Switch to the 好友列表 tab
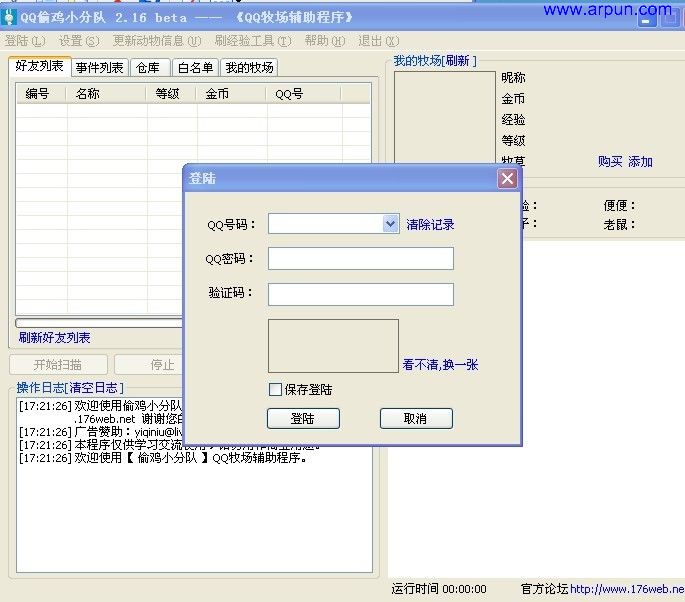The height and width of the screenshot is (602, 685). point(39,66)
